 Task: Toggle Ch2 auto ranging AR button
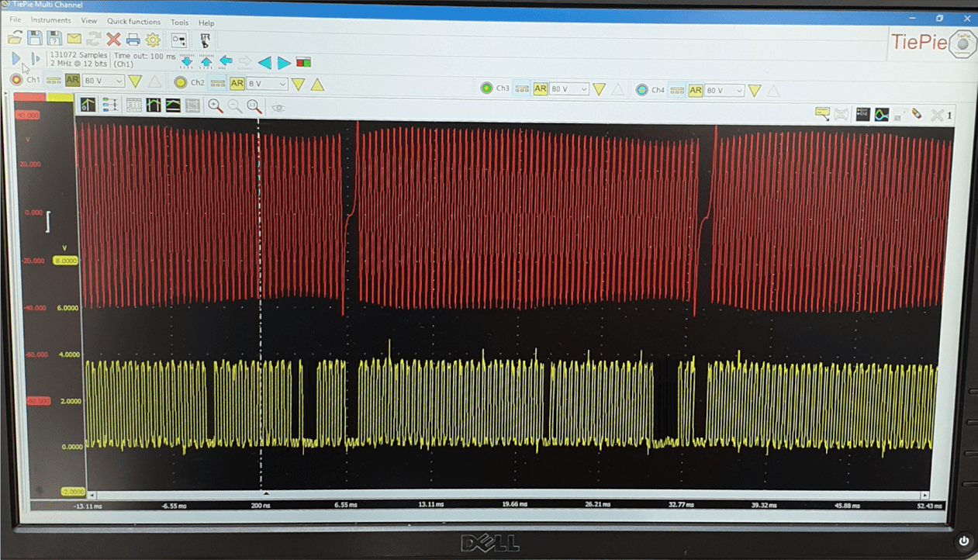(x=237, y=83)
